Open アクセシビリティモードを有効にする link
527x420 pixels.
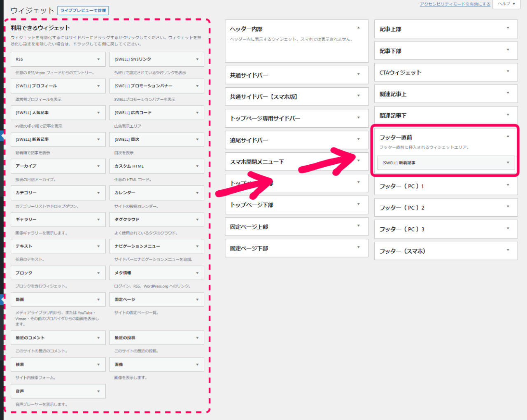pyautogui.click(x=455, y=4)
